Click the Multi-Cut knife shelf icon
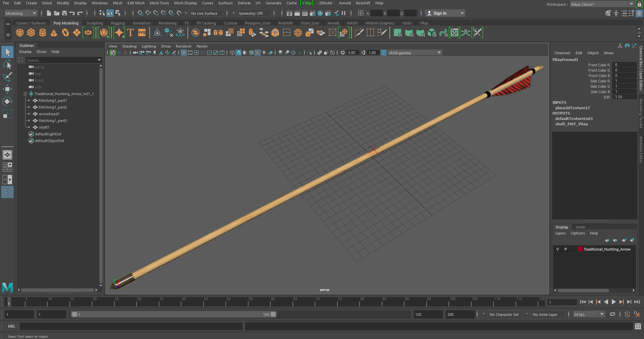Screen dimensions: 644x339 click(359, 32)
